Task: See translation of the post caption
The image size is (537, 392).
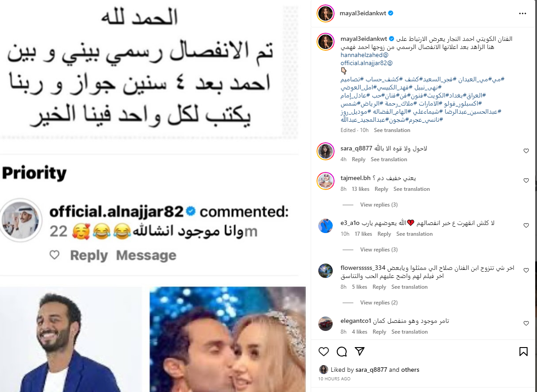Action: (x=392, y=130)
